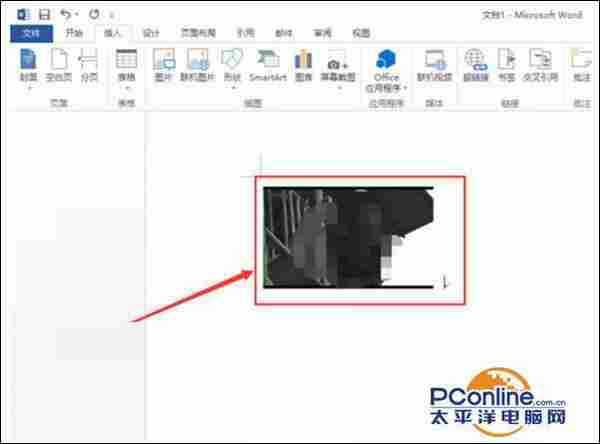Click the 批注 (Comment) icon
The height and width of the screenshot is (444, 600).
(x=582, y=65)
